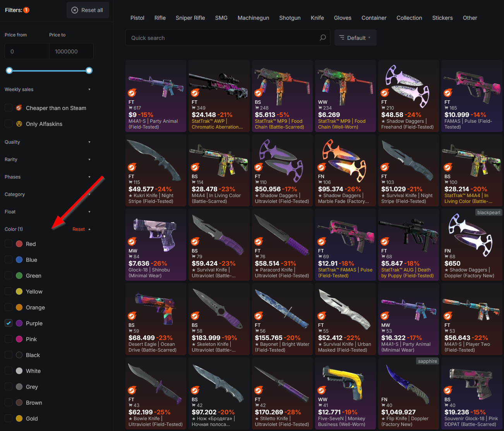
Task: Click the orange badge on AWP Chromatic Aberration card
Action: (x=195, y=93)
